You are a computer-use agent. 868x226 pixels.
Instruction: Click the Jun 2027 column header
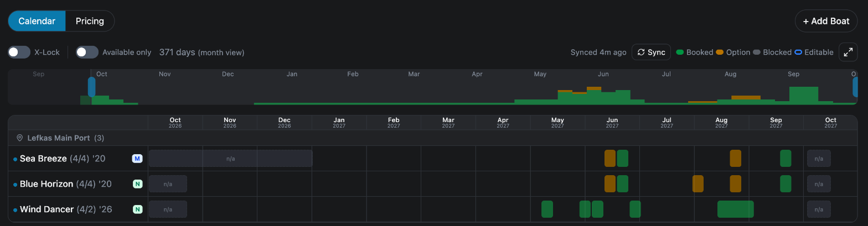(612, 123)
